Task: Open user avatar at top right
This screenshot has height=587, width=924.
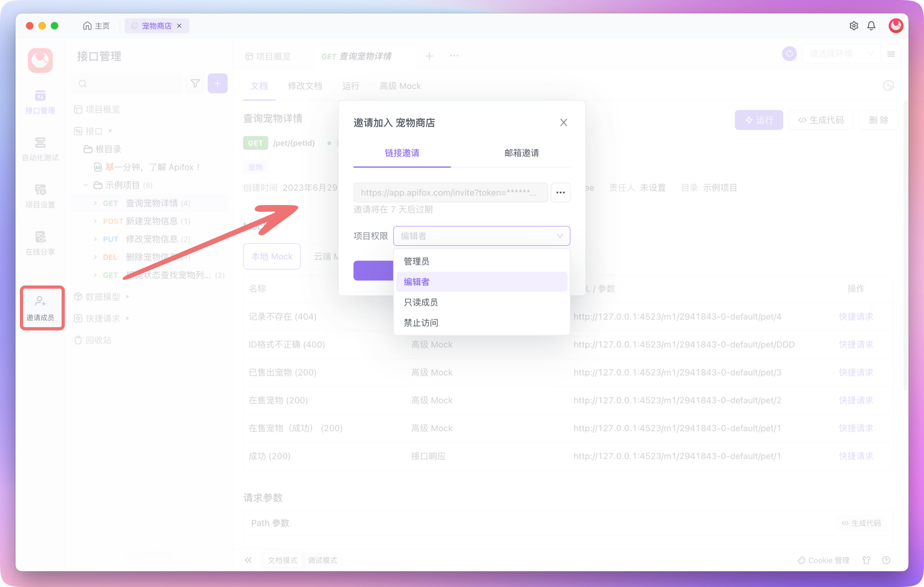Action: pos(896,26)
